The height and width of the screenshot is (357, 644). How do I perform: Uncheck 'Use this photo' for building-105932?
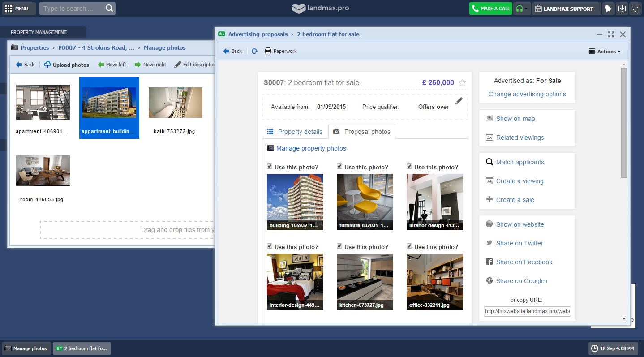[x=270, y=167]
